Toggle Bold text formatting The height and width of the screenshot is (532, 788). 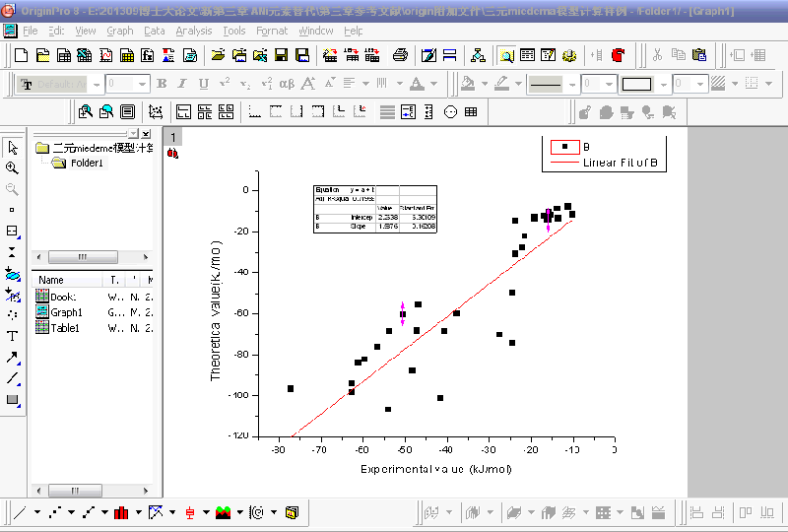[163, 84]
